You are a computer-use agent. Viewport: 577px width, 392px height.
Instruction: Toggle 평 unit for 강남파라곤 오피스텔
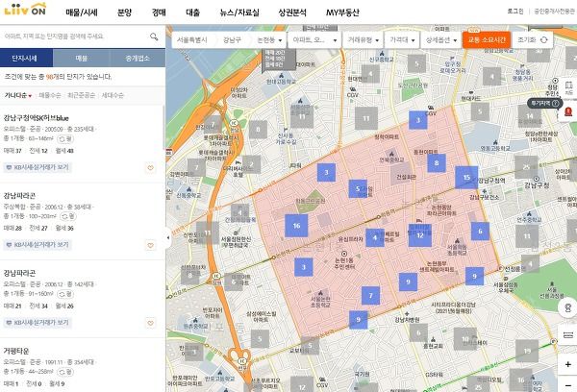tap(66, 294)
